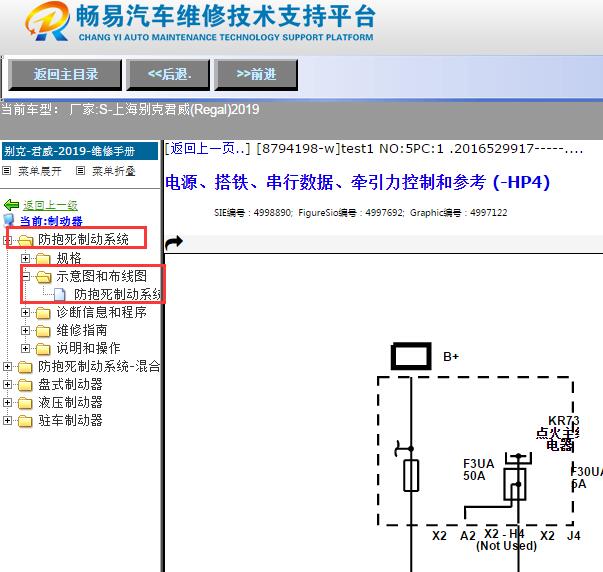This screenshot has height=572, width=603.
Task: Select the 说明和操作 tree item
Action: pos(88,348)
